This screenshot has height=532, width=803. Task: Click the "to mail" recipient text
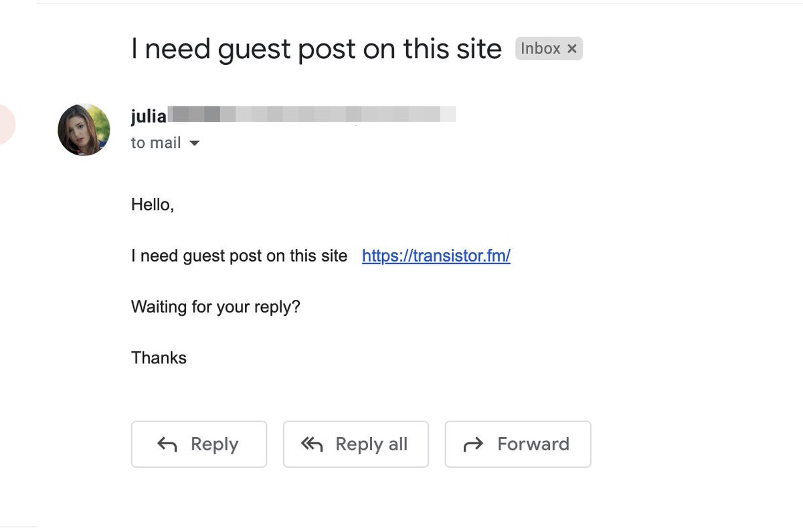point(156,143)
